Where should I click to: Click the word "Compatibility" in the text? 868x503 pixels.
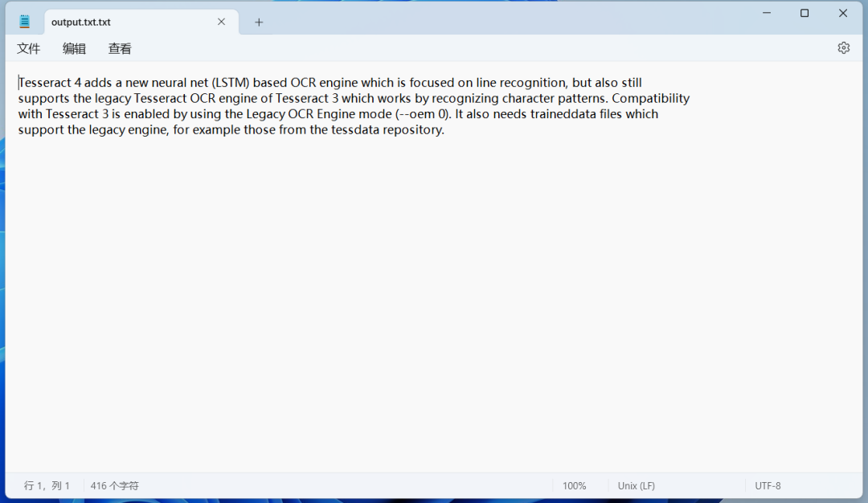click(x=650, y=99)
